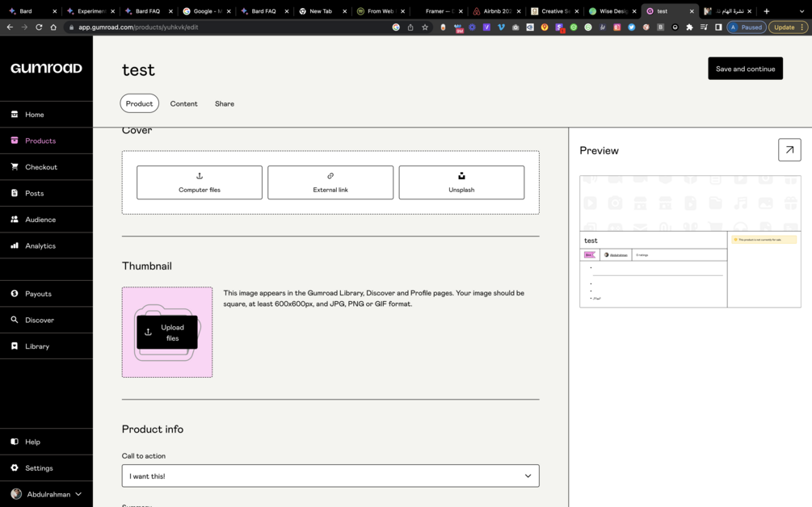This screenshot has height=507, width=812.
Task: Choose cover from Unsplash
Action: [x=461, y=182]
